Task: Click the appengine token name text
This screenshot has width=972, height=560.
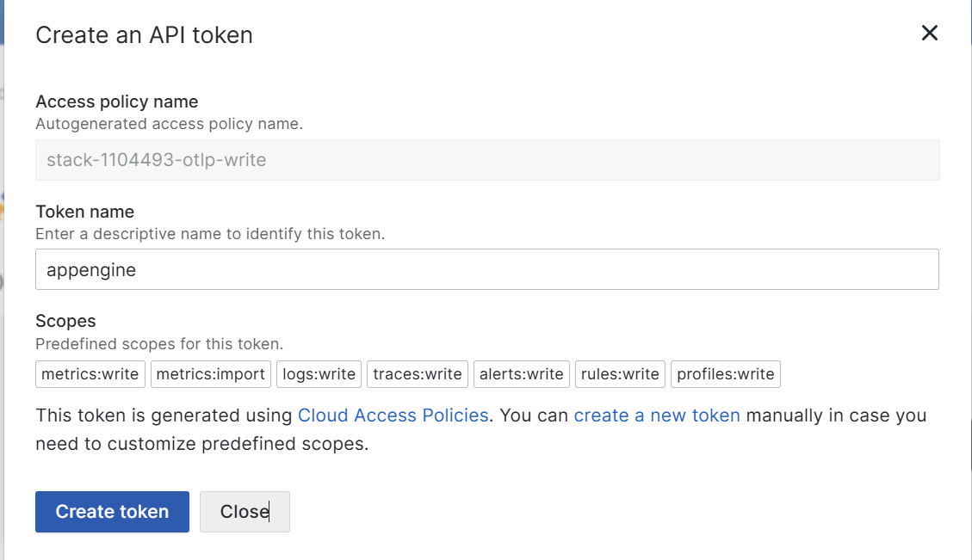Action: click(90, 269)
